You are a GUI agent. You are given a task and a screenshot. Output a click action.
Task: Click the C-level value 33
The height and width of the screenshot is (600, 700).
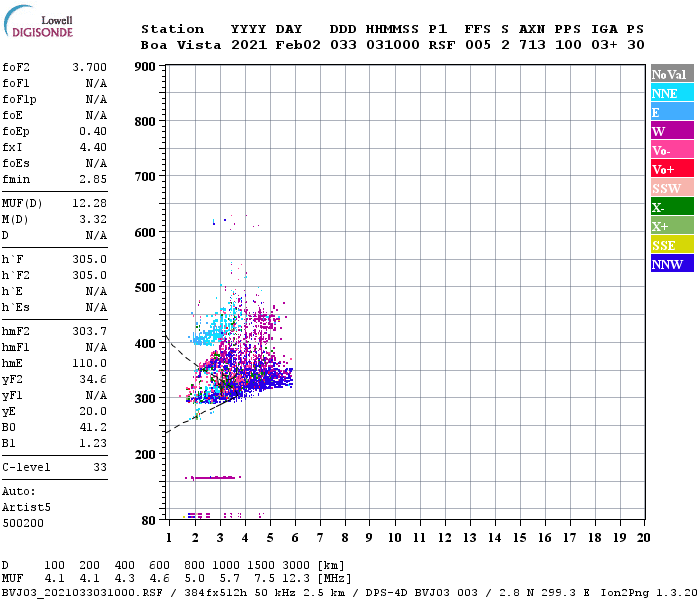100,467
